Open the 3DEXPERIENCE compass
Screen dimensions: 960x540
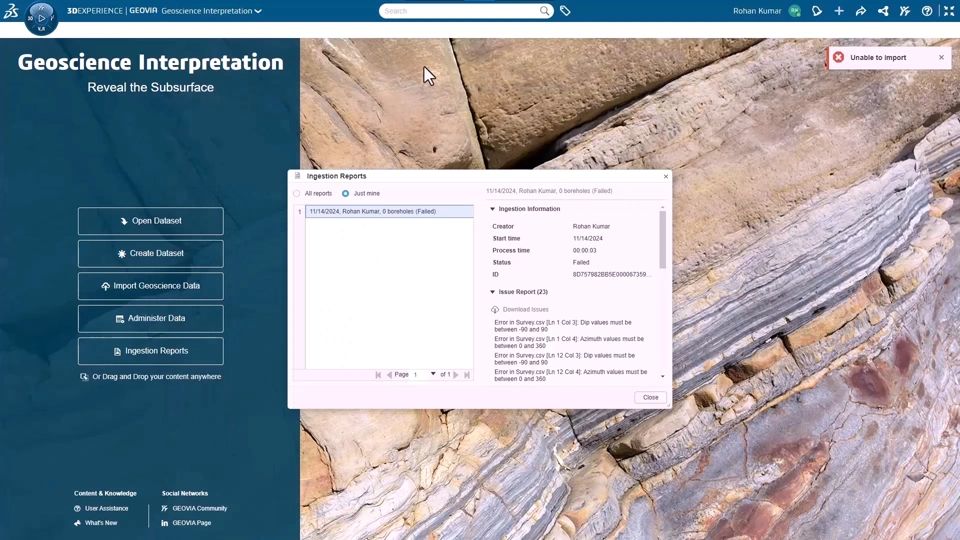click(41, 18)
